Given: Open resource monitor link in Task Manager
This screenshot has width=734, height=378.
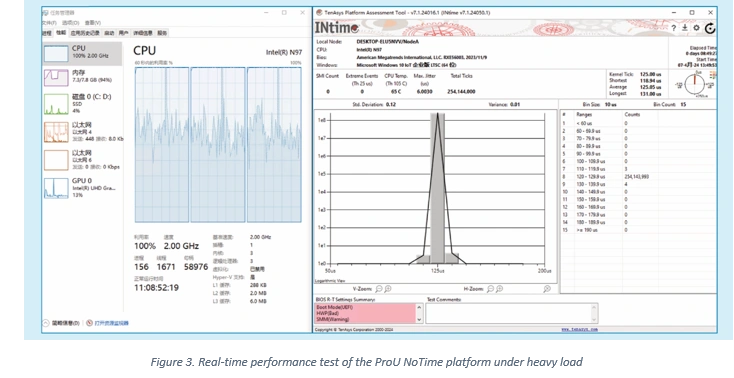Looking at the screenshot, I should tap(111, 323).
